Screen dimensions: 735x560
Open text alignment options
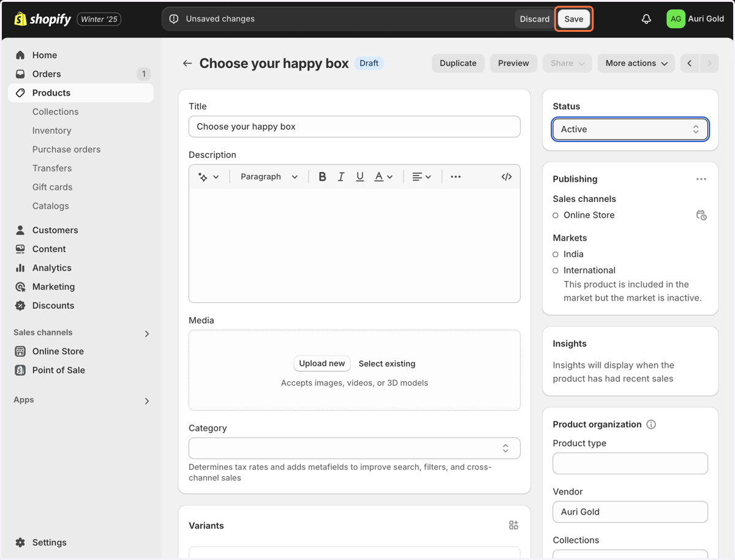[x=421, y=177]
